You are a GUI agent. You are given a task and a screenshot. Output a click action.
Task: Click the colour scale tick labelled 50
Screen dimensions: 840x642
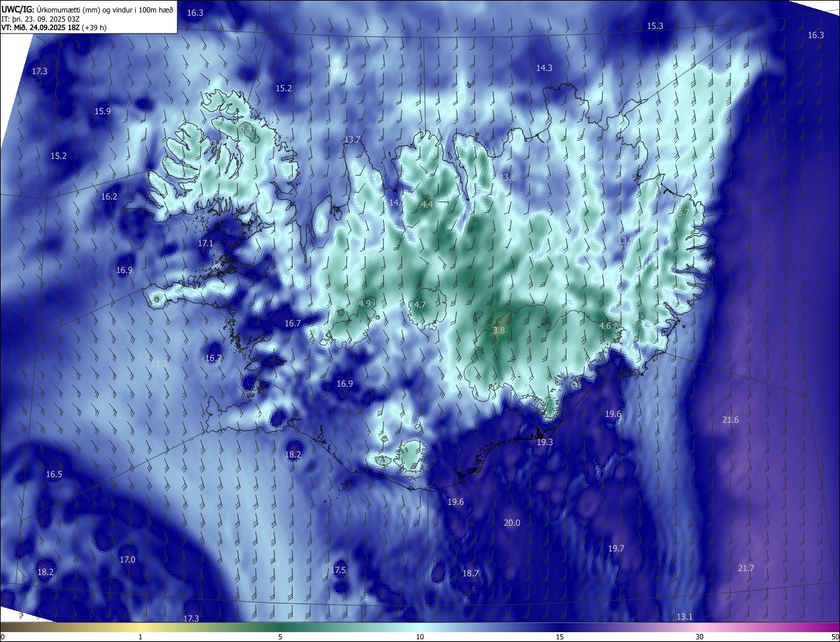[835, 637]
